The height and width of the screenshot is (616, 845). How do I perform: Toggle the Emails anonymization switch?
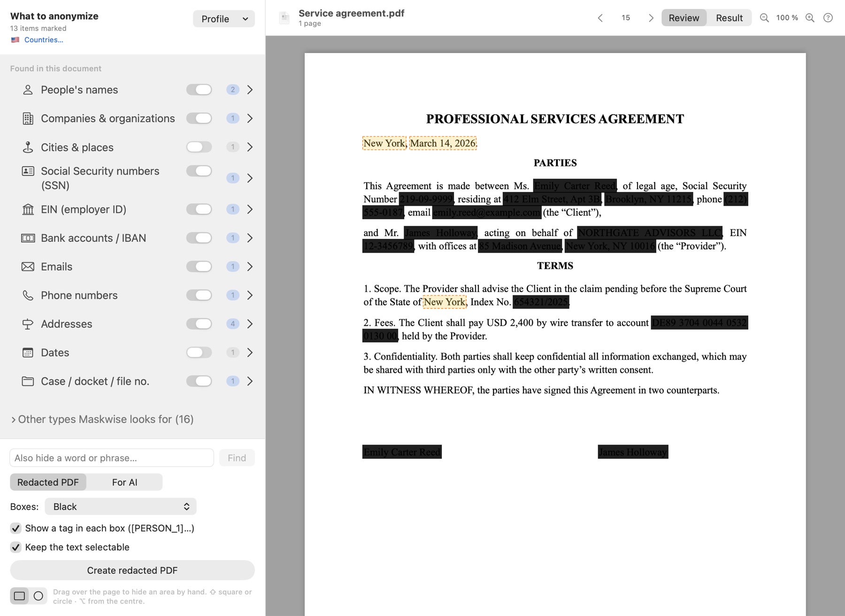tap(199, 267)
